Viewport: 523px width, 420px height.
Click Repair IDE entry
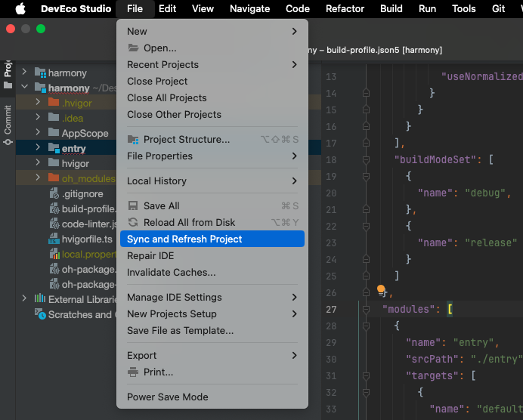(x=150, y=256)
